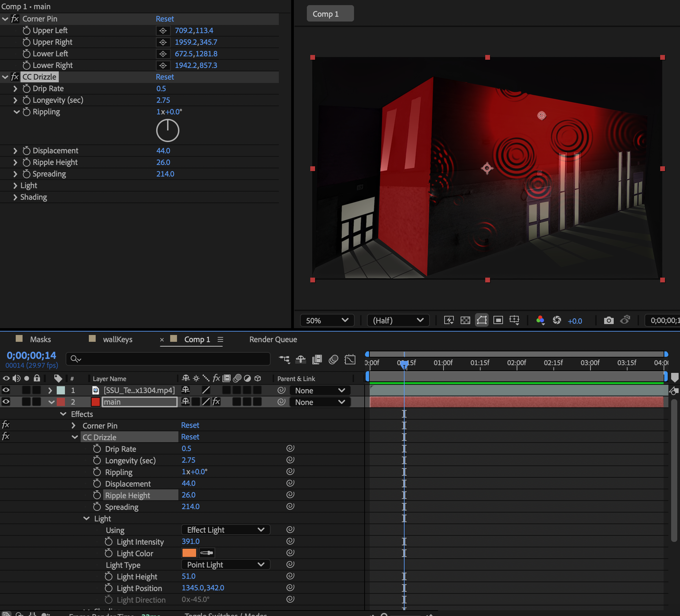Open the Graph Editor
Screen dimensions: 680x616
350,359
